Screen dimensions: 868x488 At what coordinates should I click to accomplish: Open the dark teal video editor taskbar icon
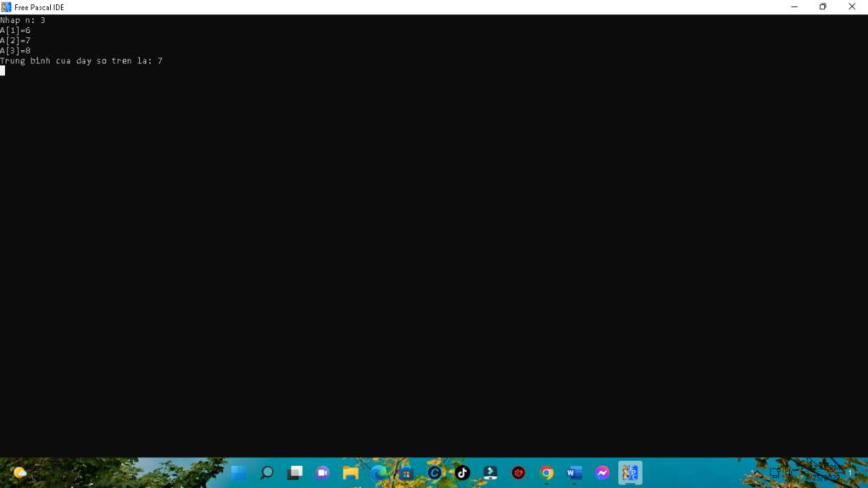(x=491, y=473)
